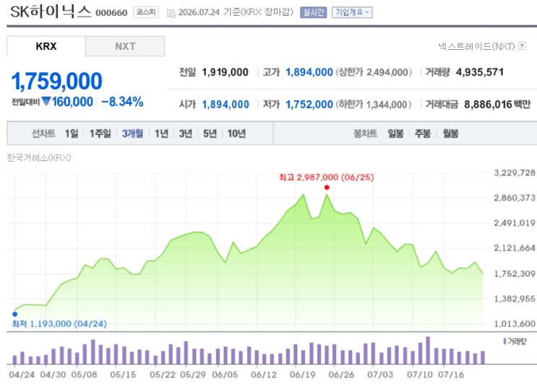Image resolution: width=537 pixels, height=392 pixels.
Task: Open the question mark help icon near 넥스트레이드(NXT)
Action: click(x=522, y=45)
